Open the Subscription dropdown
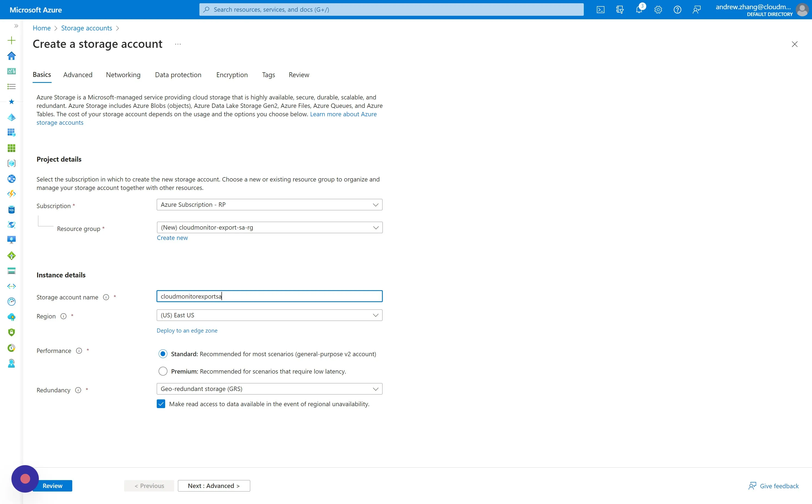The height and width of the screenshot is (504, 812). coord(269,205)
